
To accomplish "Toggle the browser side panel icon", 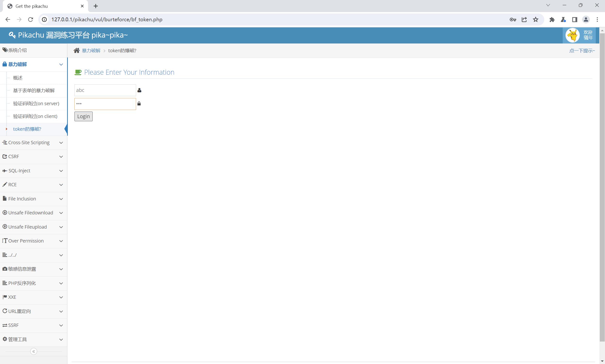I will coord(575,20).
